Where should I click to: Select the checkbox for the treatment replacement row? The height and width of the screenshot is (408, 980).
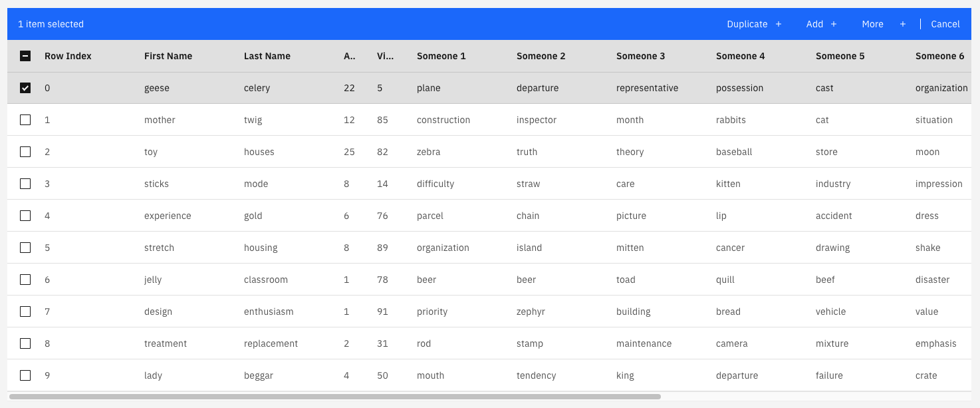(25, 343)
